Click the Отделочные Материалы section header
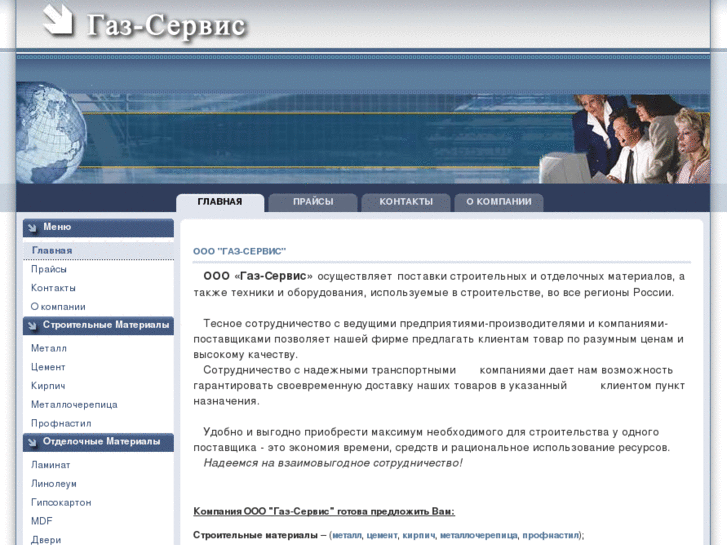The height and width of the screenshot is (545, 727). pos(98,442)
